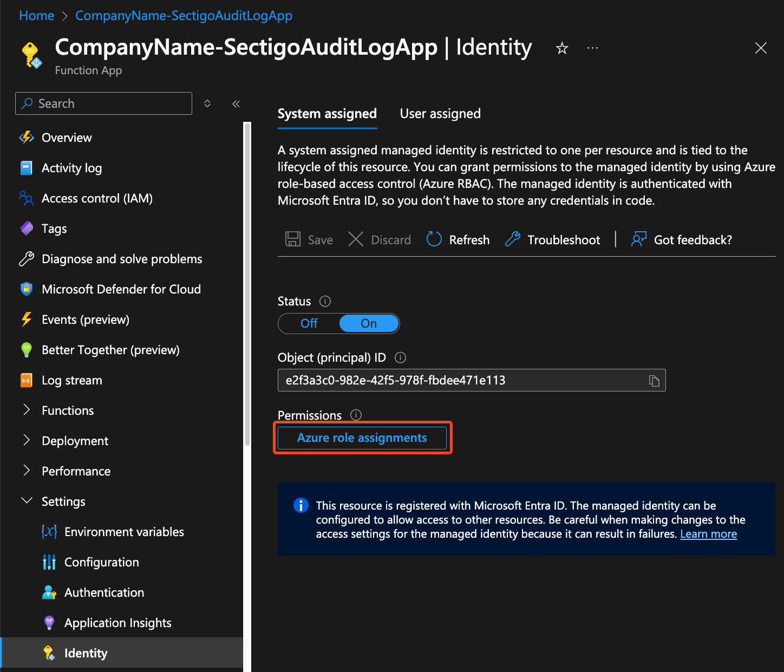Image resolution: width=784 pixels, height=672 pixels.
Task: Go to Home in the breadcrumb
Action: (37, 16)
